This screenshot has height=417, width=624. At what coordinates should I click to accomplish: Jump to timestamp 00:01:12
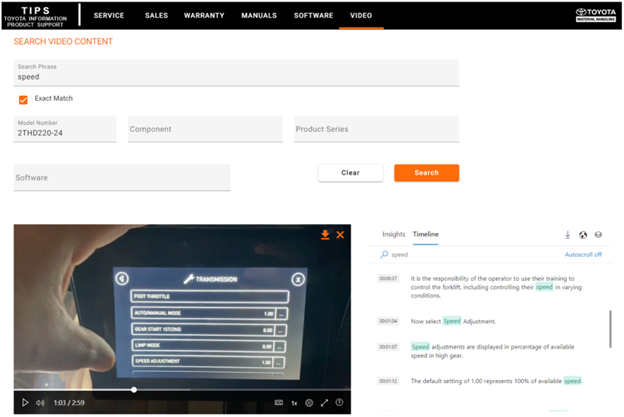pos(388,381)
